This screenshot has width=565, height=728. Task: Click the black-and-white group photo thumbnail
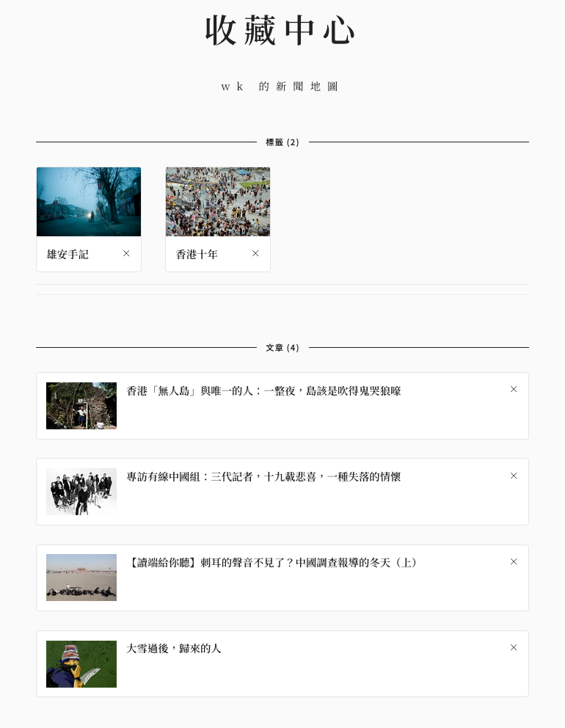[81, 492]
